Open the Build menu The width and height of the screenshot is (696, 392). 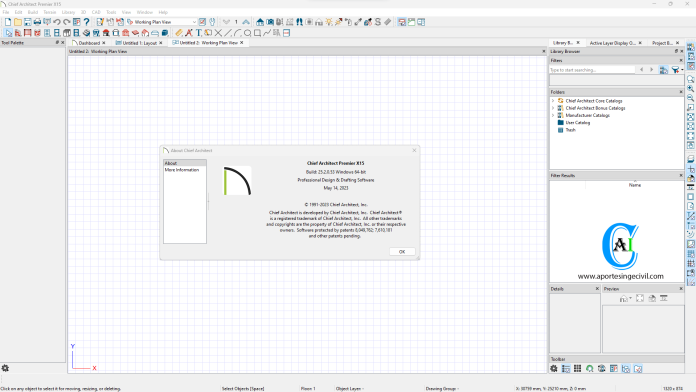[x=33, y=12]
